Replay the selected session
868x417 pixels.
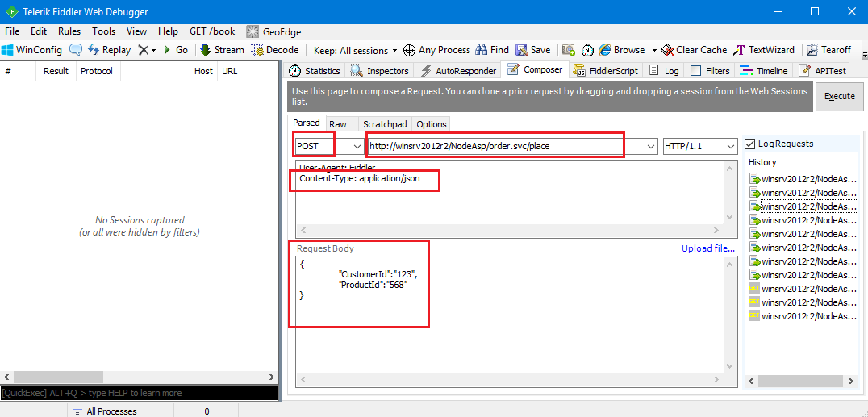(x=110, y=50)
